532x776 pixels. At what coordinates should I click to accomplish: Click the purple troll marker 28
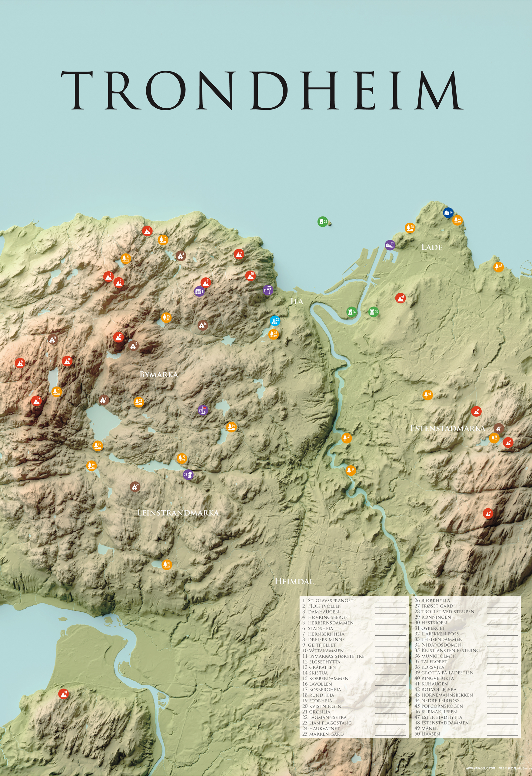point(188,474)
